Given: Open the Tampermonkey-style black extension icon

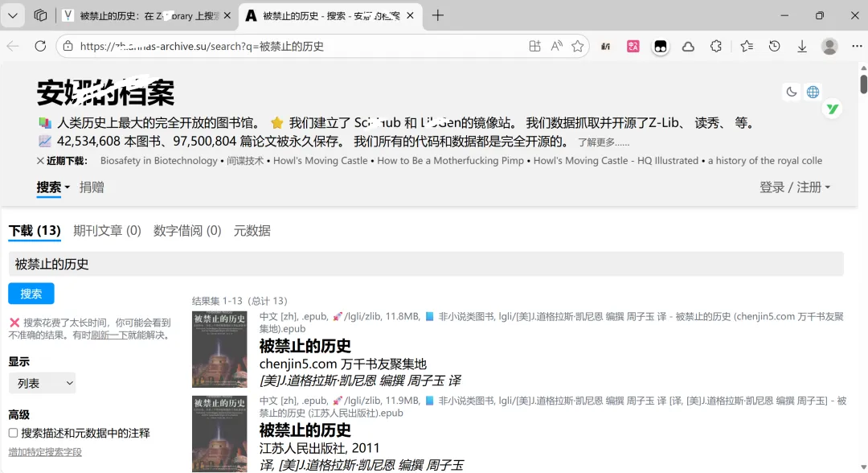Looking at the screenshot, I should click(661, 47).
